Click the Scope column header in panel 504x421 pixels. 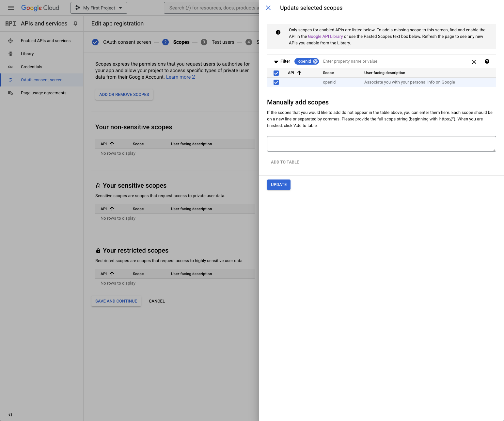(x=328, y=73)
